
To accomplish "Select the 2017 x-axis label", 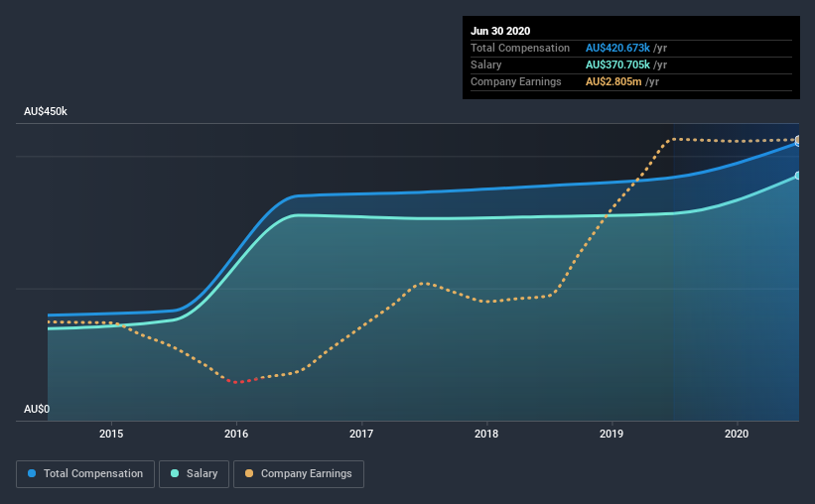I will pyautogui.click(x=361, y=434).
